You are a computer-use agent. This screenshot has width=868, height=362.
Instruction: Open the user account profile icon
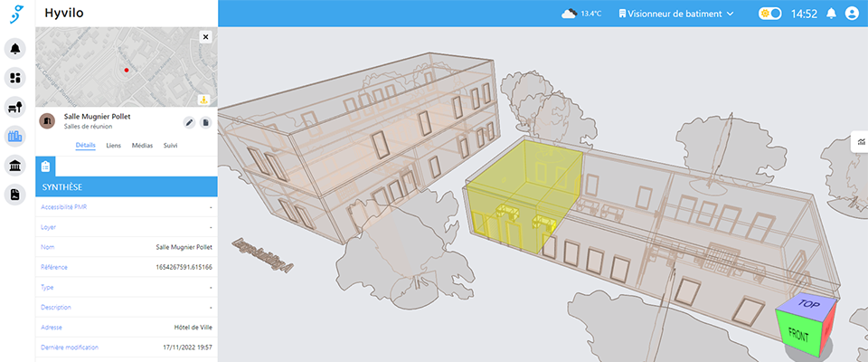(851, 14)
